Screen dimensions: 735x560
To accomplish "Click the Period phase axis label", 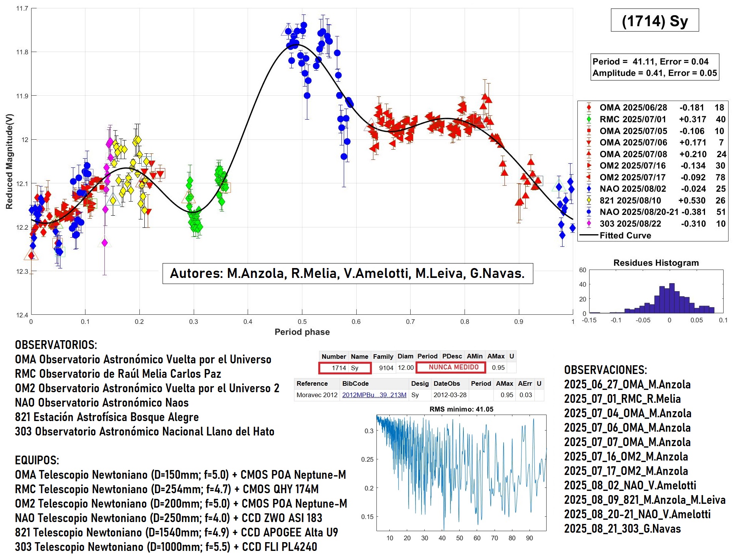I will click(x=302, y=332).
